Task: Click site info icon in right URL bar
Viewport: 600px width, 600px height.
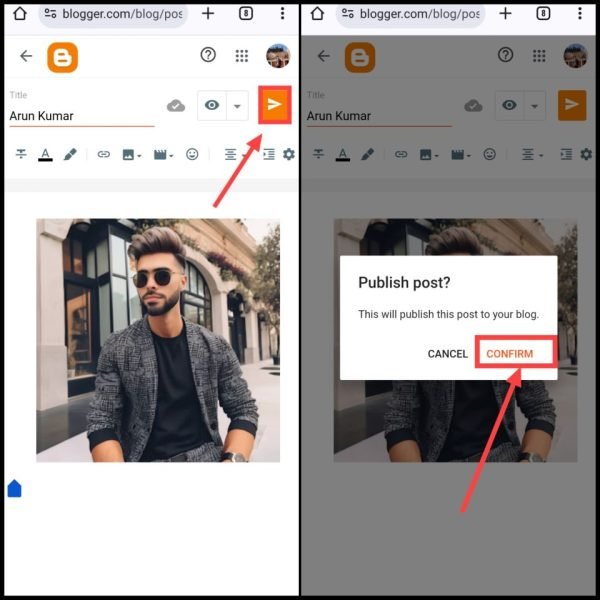Action: pos(347,14)
